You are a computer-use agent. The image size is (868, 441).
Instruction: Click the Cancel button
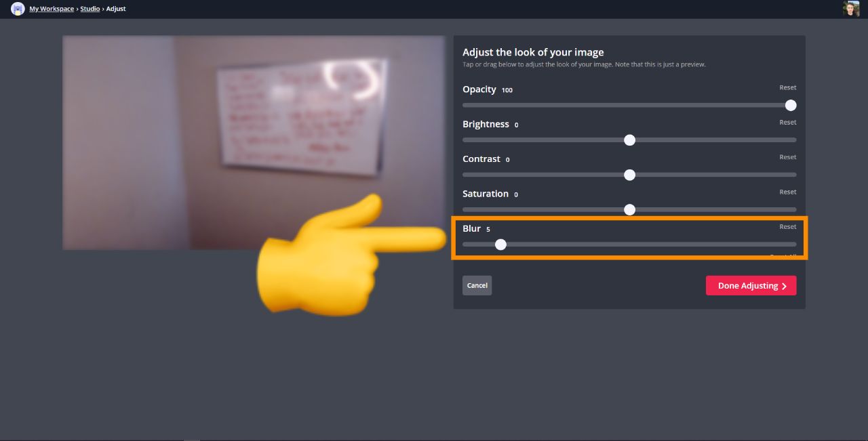point(477,285)
